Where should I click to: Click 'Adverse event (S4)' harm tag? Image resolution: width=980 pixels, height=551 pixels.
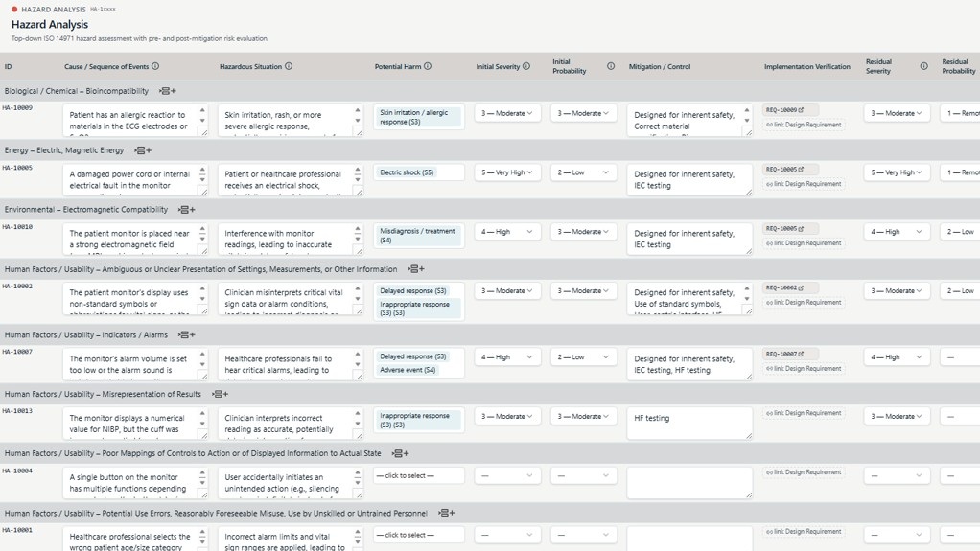(x=408, y=370)
